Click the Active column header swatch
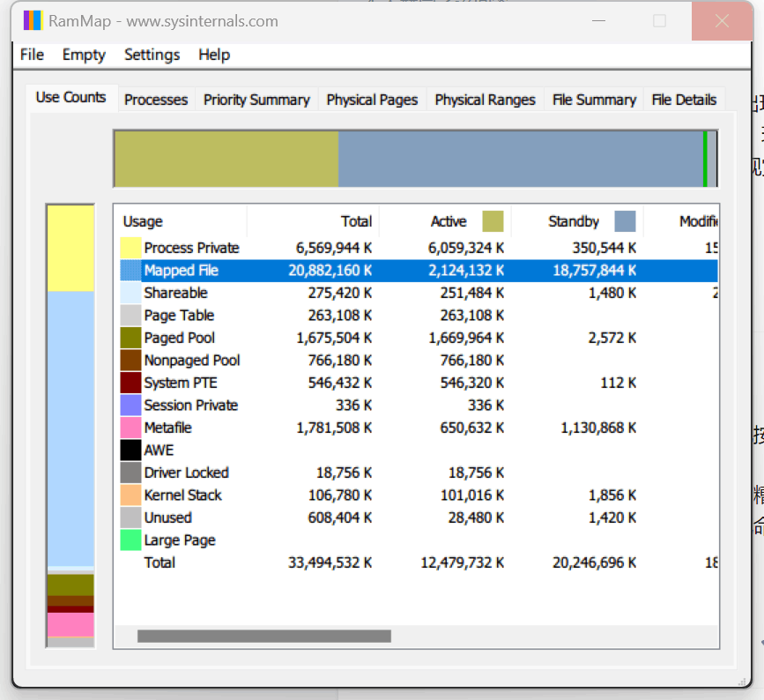 tap(493, 221)
